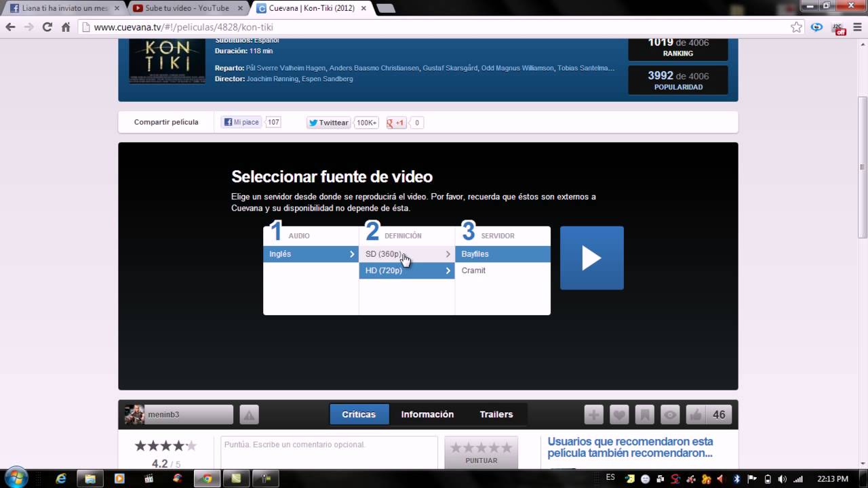Mark as watched using the eye icon
Screen dimensions: 868x488
coord(670,415)
